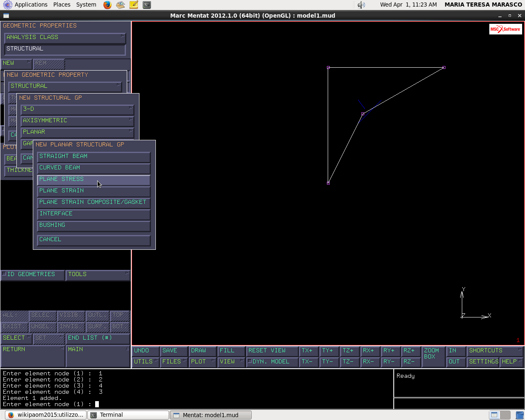Select PLANE STRAIN option
Image resolution: width=525 pixels, height=420 pixels.
94,191
